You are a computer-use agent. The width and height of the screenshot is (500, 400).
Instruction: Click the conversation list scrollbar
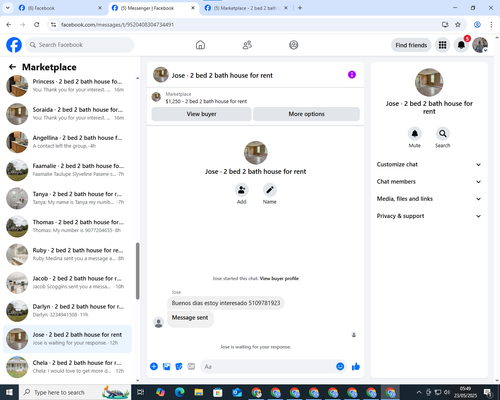pos(137,271)
